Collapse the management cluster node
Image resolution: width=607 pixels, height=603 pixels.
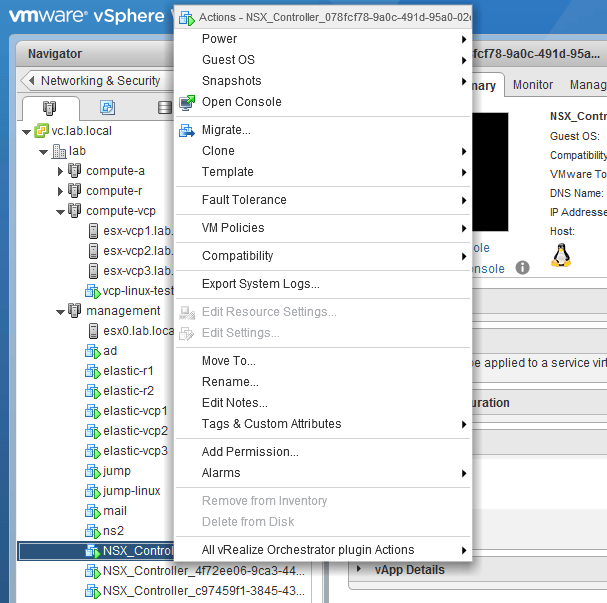tap(60, 311)
